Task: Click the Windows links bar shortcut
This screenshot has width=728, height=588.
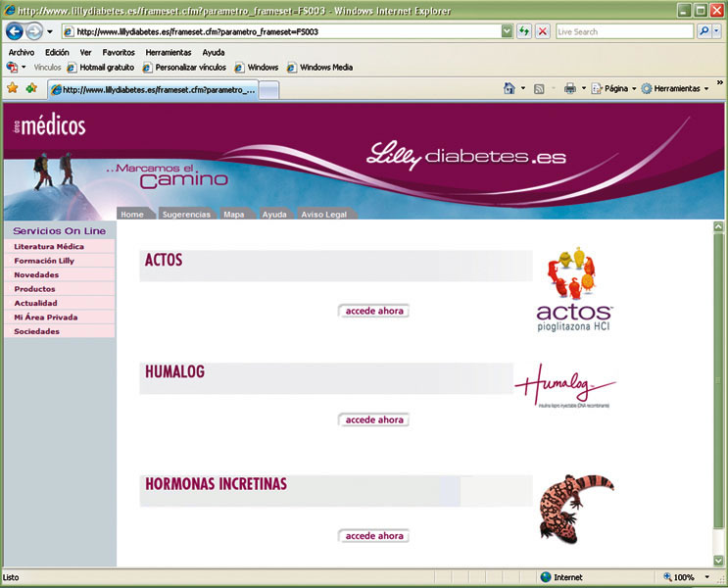Action: 257,68
